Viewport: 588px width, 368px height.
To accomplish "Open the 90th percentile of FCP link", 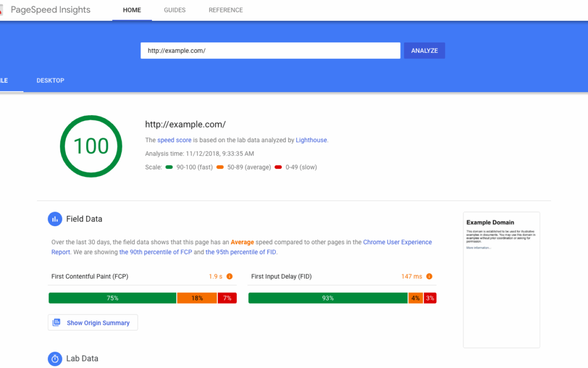I will [x=156, y=252].
